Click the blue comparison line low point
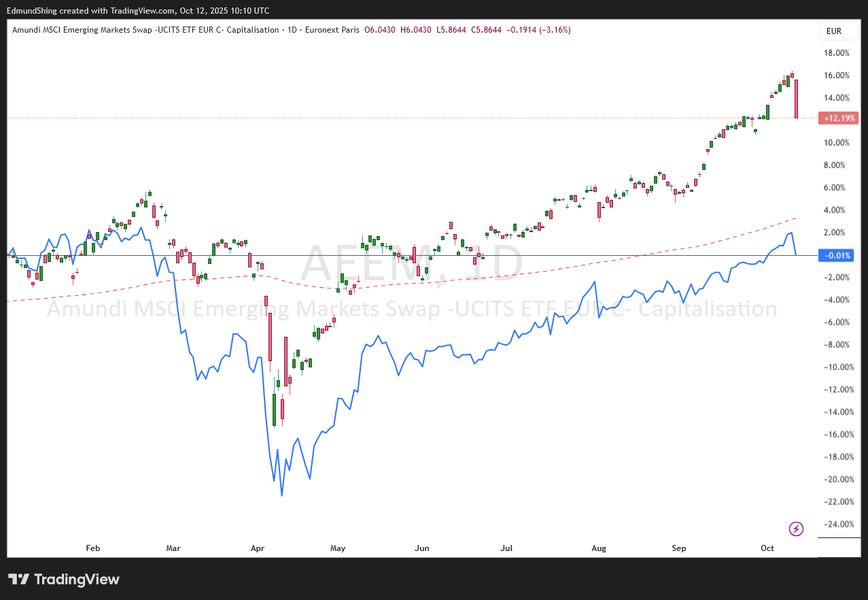 (281, 495)
